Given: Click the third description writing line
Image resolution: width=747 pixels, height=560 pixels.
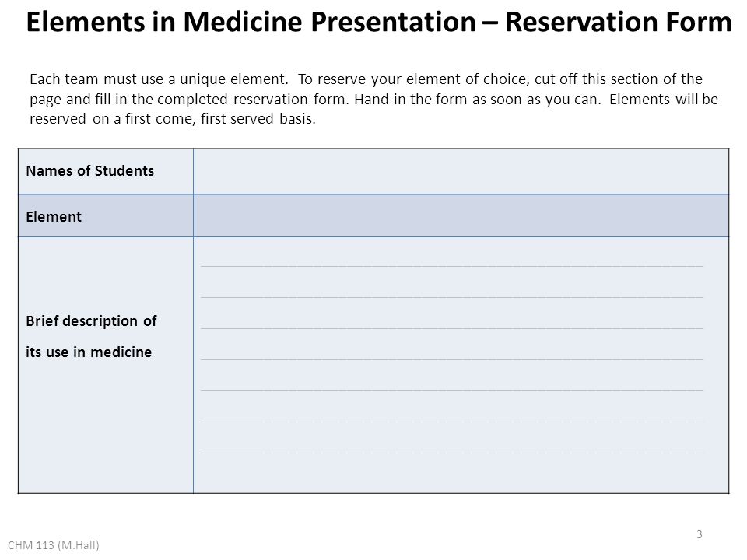Looking at the screenshot, I should point(451,328).
